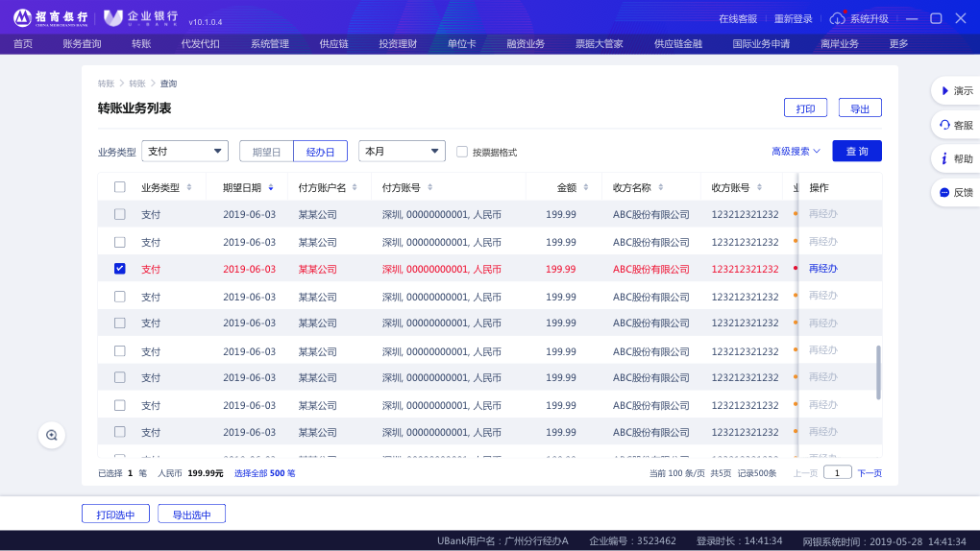Open the 演示 play icon panel
The image size is (980, 551).
[x=945, y=91]
